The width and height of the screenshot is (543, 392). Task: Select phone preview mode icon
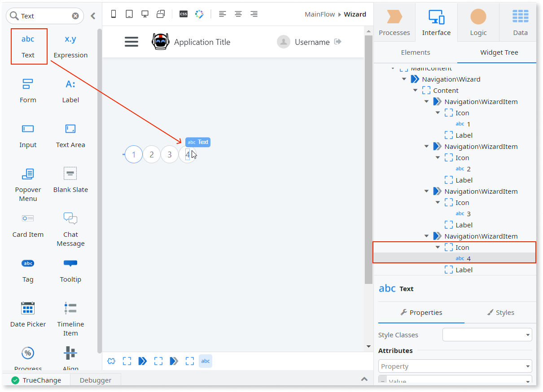[x=114, y=14]
